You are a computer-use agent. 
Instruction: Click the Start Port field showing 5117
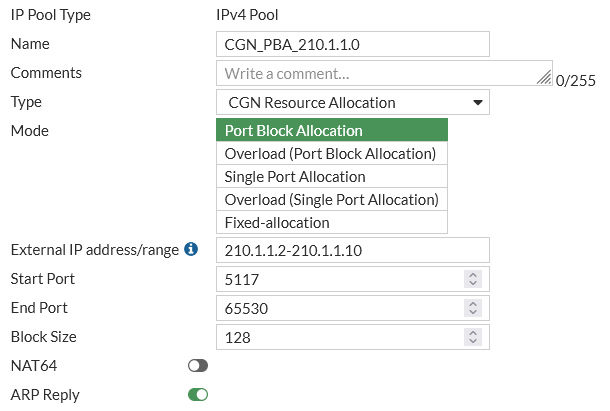[x=340, y=279]
